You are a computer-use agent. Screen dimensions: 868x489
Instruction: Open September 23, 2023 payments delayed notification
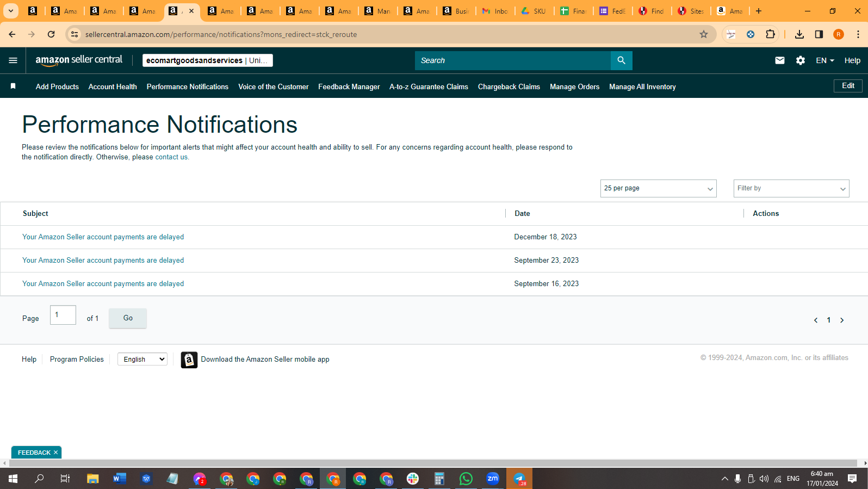point(103,261)
